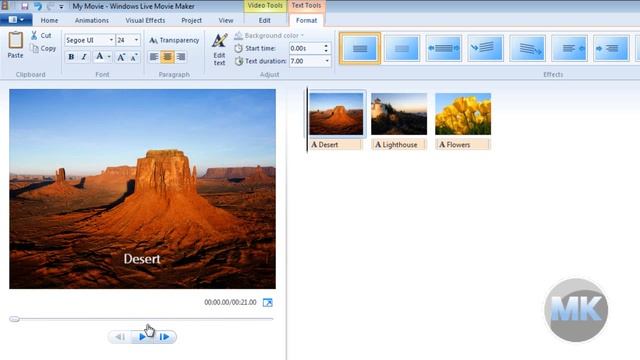Image resolution: width=640 pixels, height=360 pixels.
Task: Step to the next frame
Action: pos(164,337)
